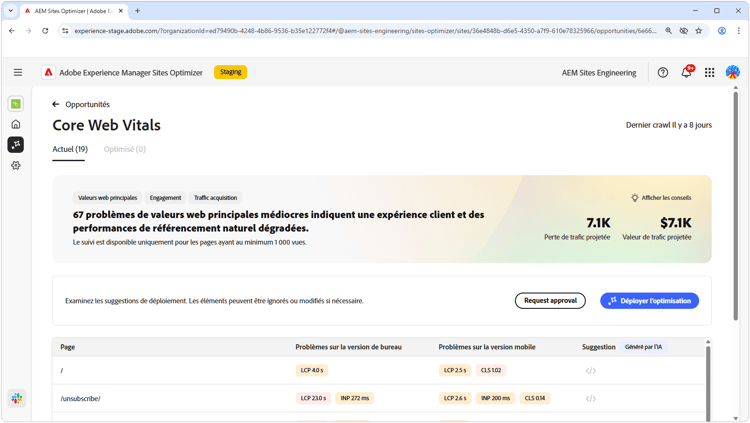Image resolution: width=750 pixels, height=423 pixels.
Task: Click the LCP 2.6 s mobile badge
Action: (x=455, y=398)
